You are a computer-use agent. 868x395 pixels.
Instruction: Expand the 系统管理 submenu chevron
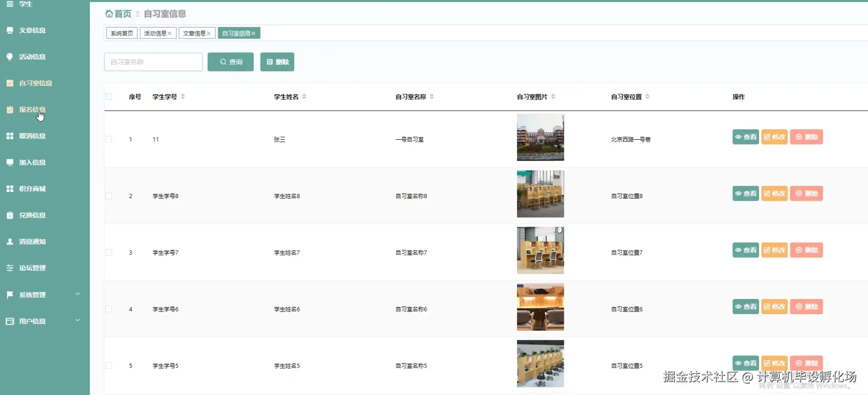pyautogui.click(x=78, y=294)
